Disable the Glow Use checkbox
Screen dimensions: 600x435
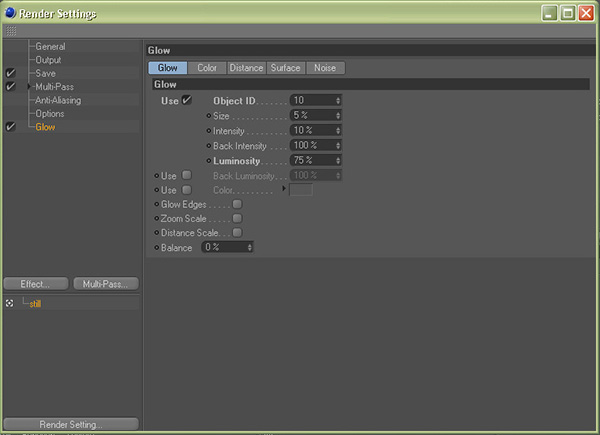(186, 101)
